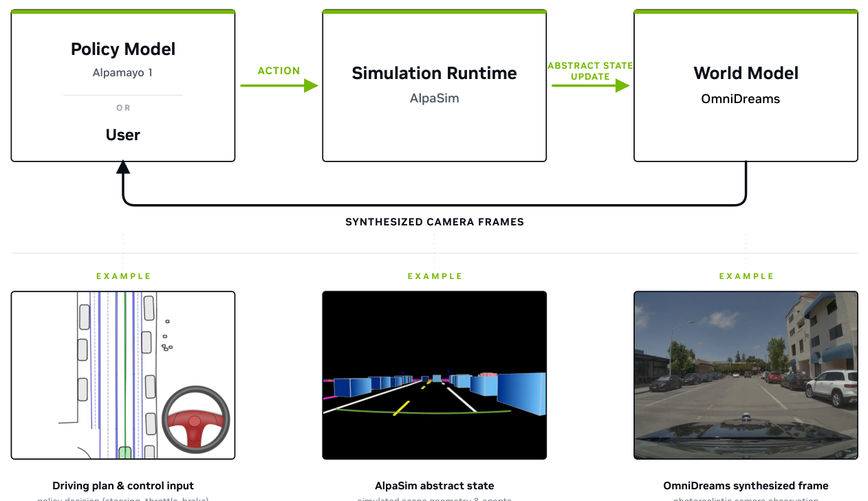Open the OmniDreams synthesized frame image
868x501 pixels.
[x=746, y=375]
